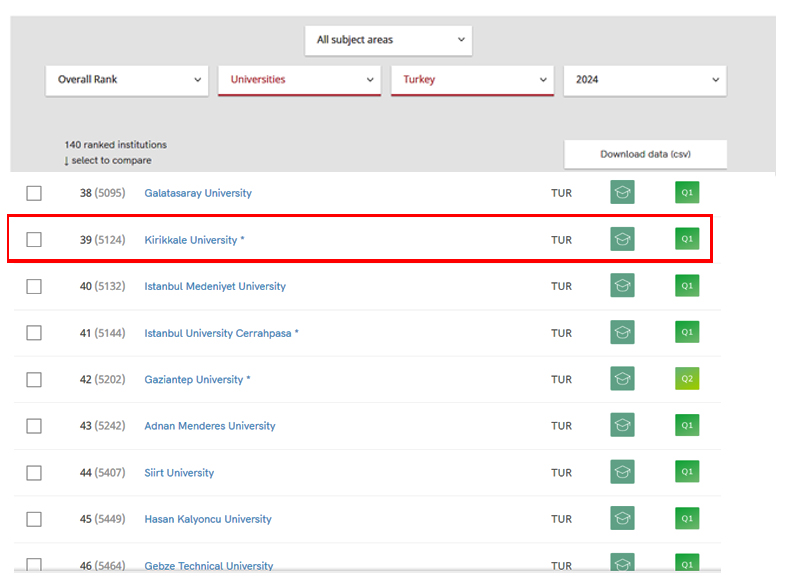Click Download data (csv) button
This screenshot has height=578, width=785.
(x=646, y=154)
